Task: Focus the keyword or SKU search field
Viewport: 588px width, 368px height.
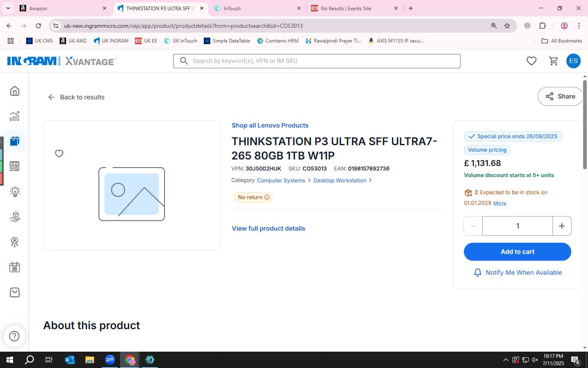Action: 317,61
